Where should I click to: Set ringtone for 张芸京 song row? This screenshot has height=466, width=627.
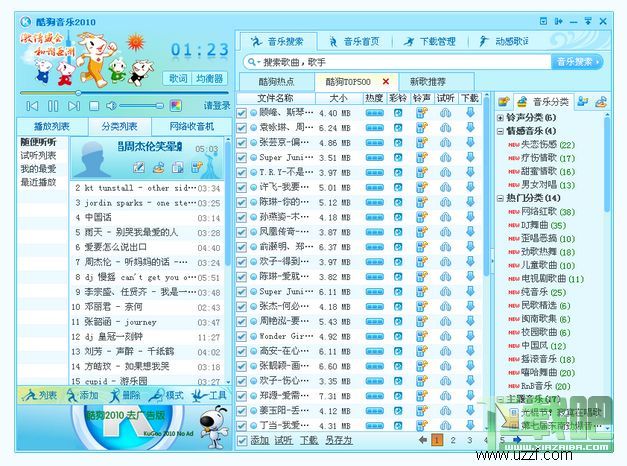click(x=421, y=143)
